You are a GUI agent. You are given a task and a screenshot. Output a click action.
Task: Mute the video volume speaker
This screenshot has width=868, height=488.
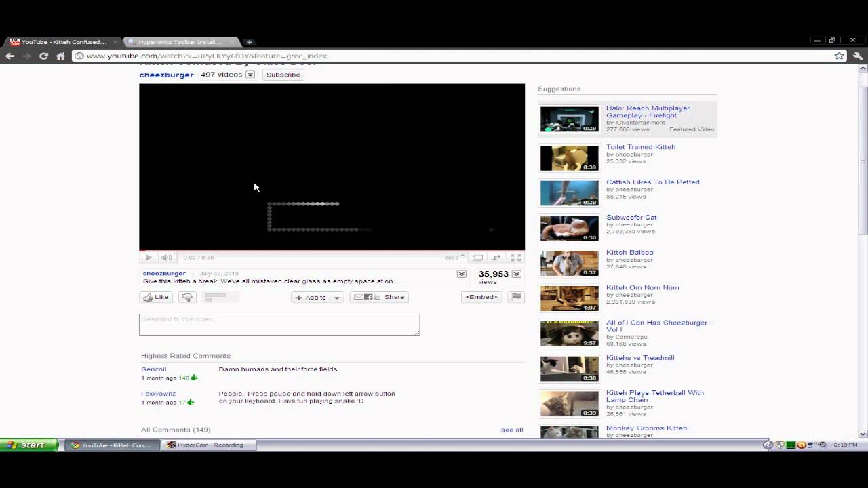click(x=166, y=258)
